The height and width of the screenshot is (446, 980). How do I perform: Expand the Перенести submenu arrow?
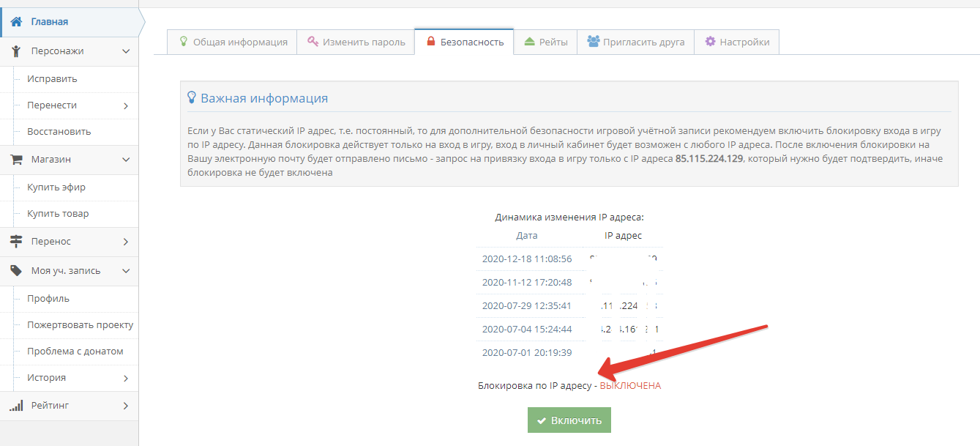(126, 105)
